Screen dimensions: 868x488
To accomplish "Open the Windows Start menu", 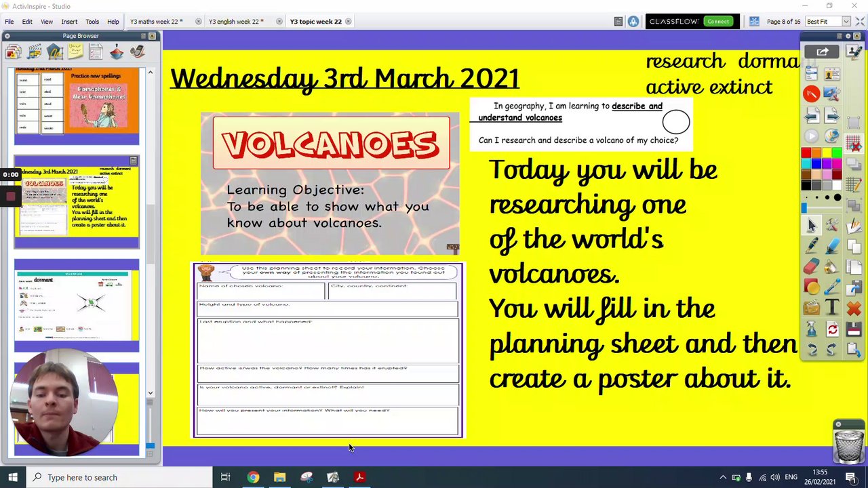I will [13, 477].
